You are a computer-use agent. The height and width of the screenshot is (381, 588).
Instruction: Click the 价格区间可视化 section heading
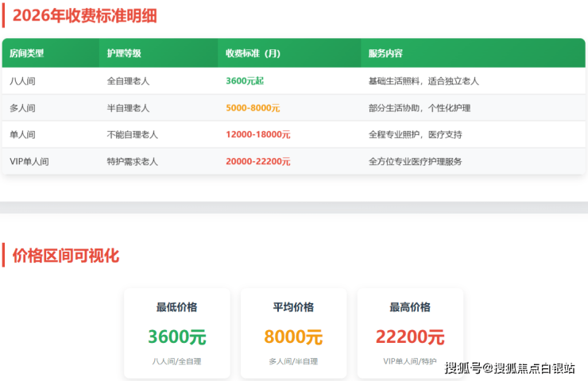coord(66,256)
